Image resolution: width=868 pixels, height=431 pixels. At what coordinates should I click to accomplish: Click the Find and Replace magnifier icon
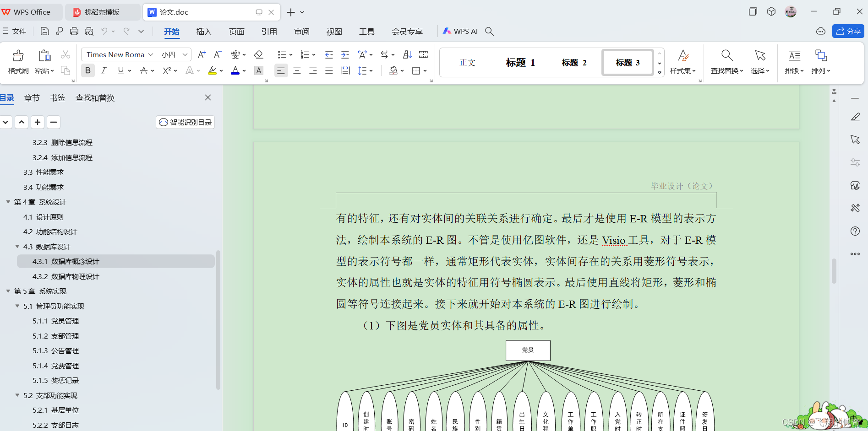(727, 55)
